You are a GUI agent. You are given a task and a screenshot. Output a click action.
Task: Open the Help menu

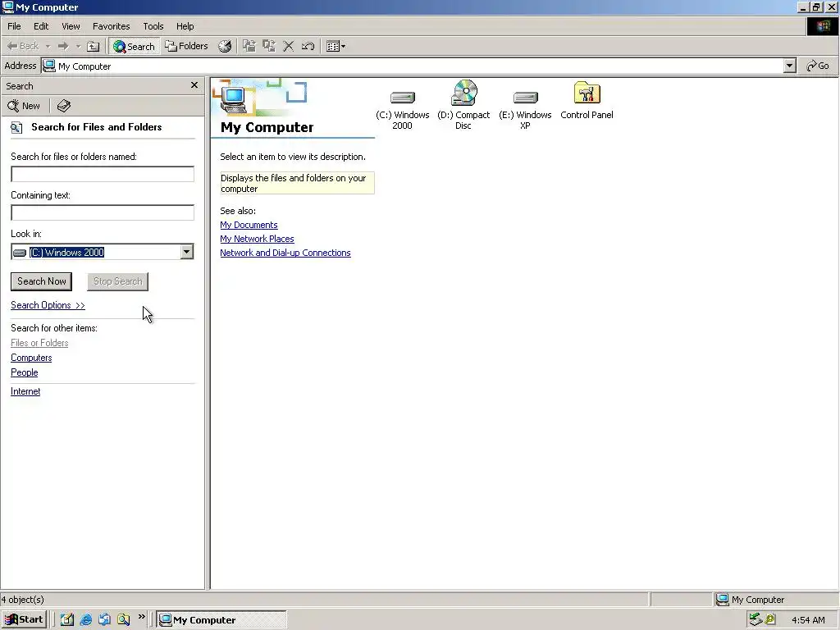coord(185,26)
